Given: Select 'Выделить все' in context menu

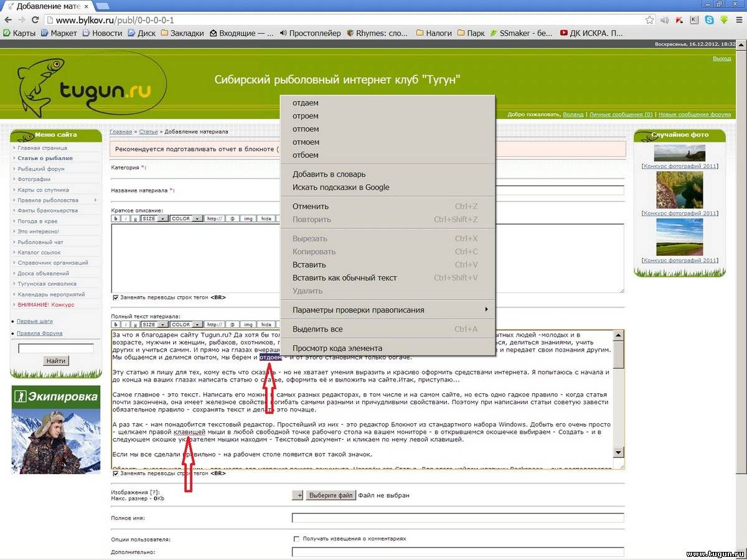Looking at the screenshot, I should [387, 329].
